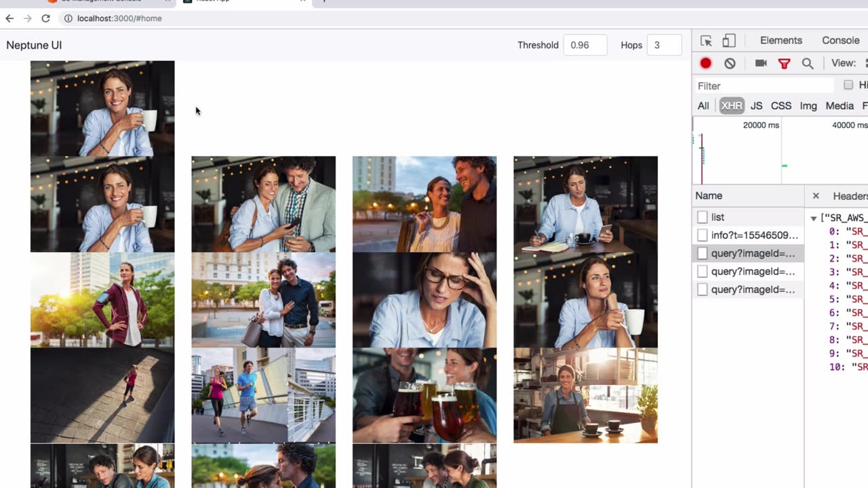Stop recording the network log
868x488 pixels.
pyautogui.click(x=706, y=63)
